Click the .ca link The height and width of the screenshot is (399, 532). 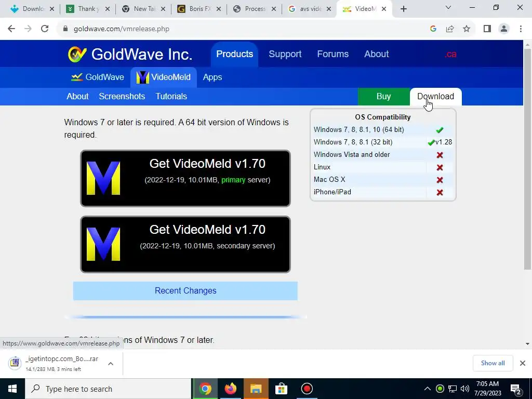450,54
